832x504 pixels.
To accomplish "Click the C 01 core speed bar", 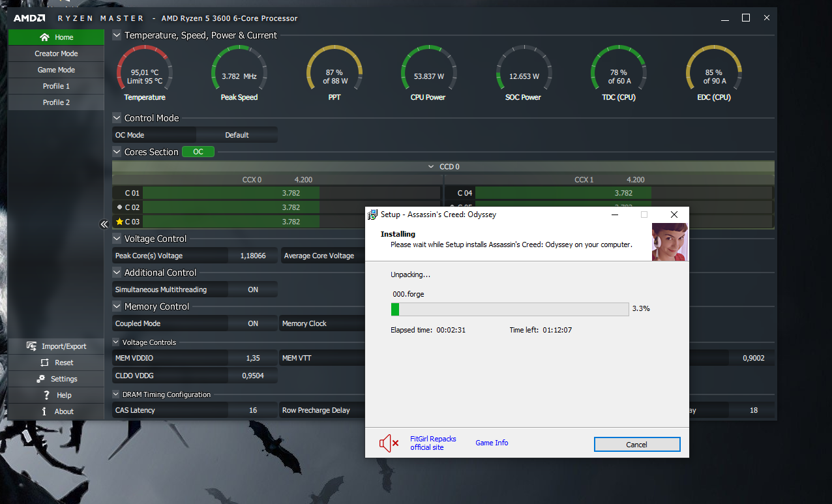I will tap(291, 193).
